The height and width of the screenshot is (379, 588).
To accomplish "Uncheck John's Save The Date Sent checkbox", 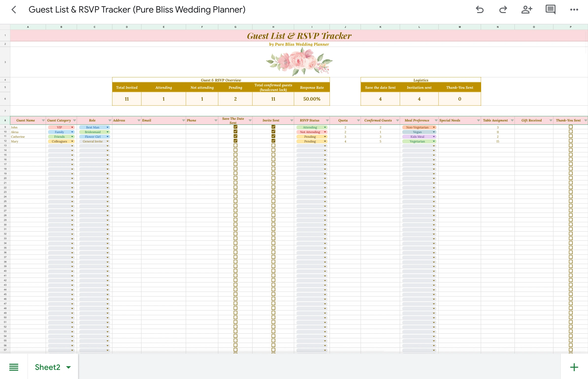I will click(x=235, y=127).
